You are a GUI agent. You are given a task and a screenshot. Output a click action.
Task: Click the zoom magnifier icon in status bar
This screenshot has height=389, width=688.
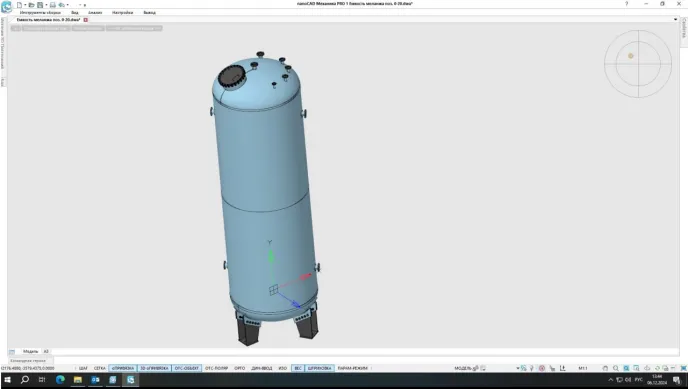[x=616, y=368]
